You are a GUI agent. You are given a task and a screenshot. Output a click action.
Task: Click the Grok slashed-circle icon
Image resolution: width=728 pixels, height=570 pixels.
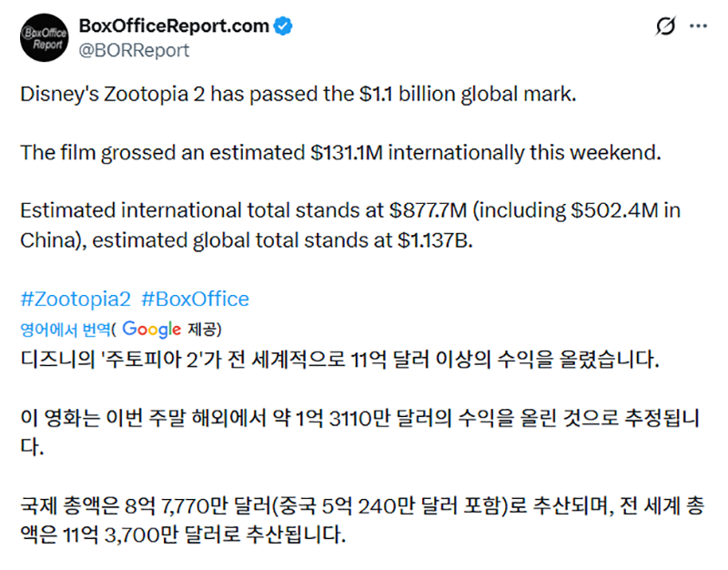[666, 26]
